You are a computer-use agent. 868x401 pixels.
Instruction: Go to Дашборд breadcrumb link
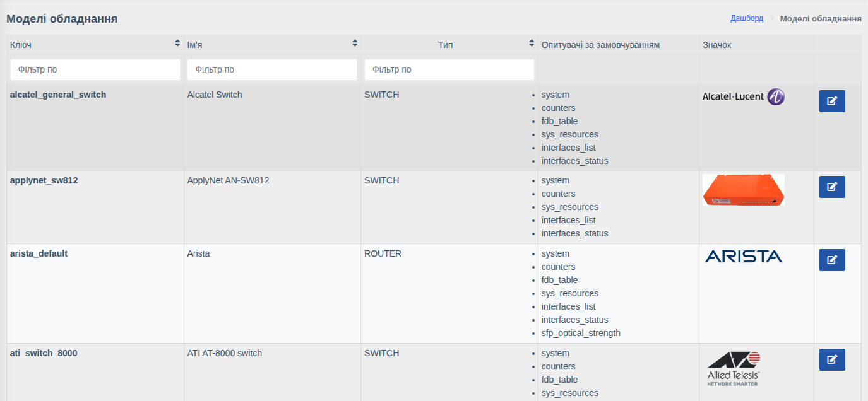(x=747, y=18)
